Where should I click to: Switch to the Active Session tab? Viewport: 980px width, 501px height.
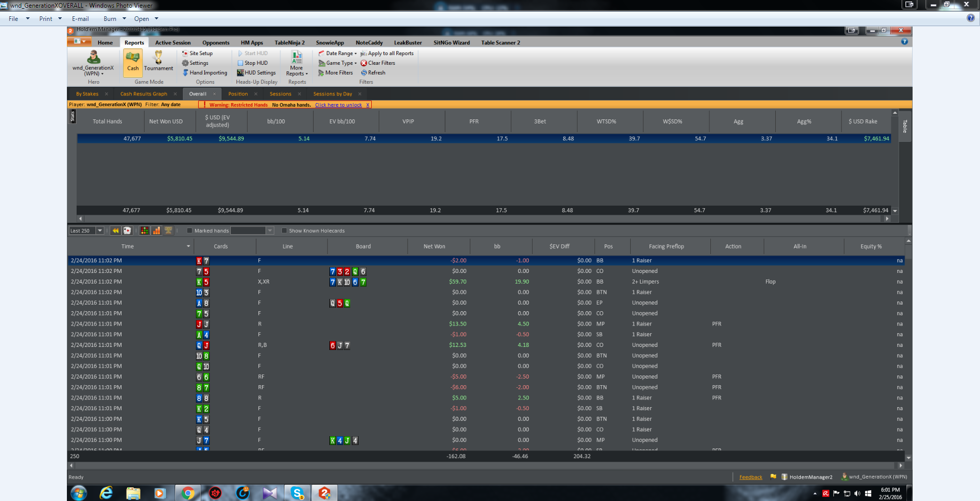pos(173,42)
